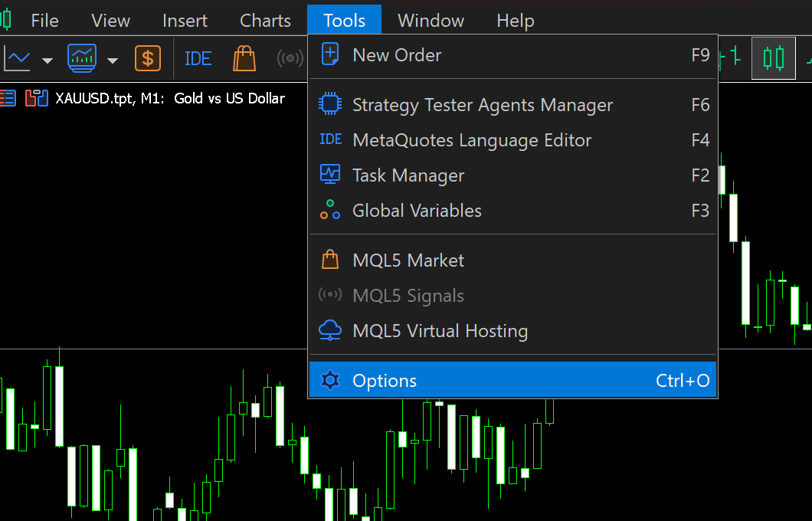Click the IDE icon beside MetaQuotes Language Editor

coord(330,139)
